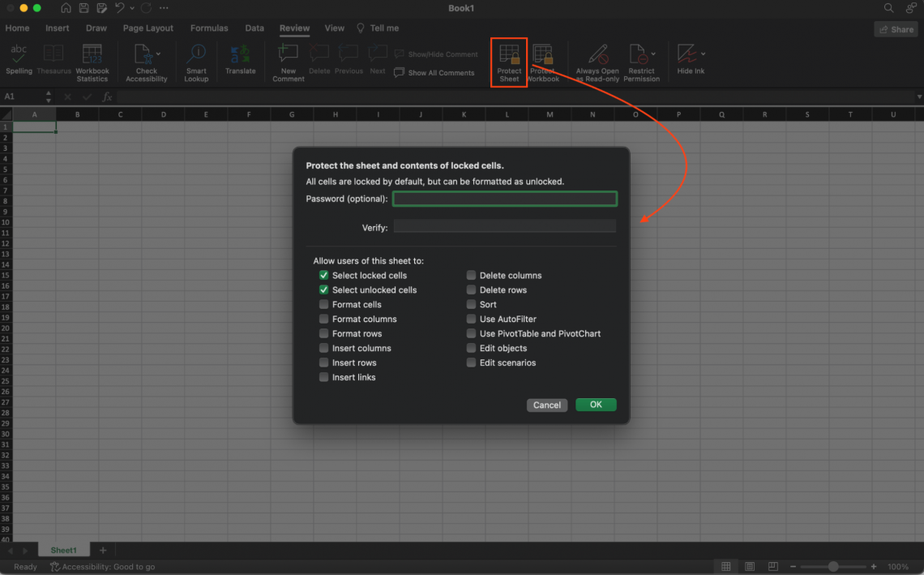Expand Restrict Permission dropdown arrow
Image resolution: width=924 pixels, height=575 pixels.
coord(653,54)
